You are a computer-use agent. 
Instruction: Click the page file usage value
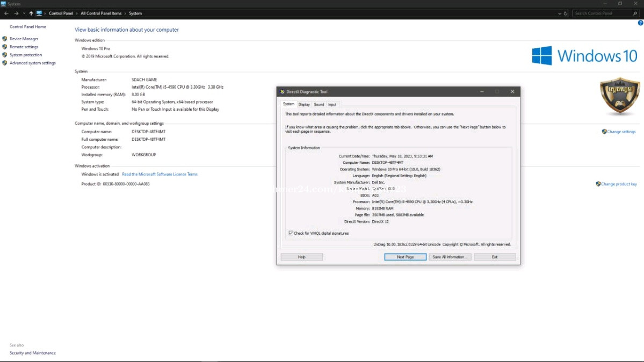pyautogui.click(x=397, y=215)
